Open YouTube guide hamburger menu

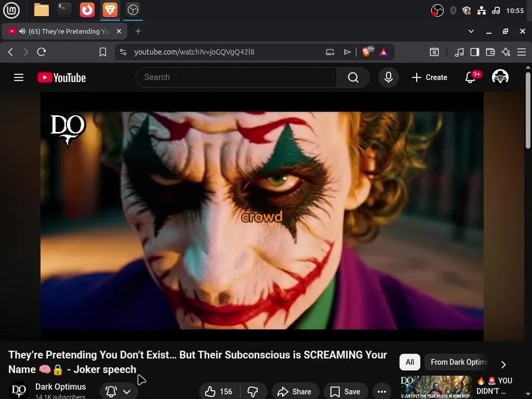tap(19, 78)
